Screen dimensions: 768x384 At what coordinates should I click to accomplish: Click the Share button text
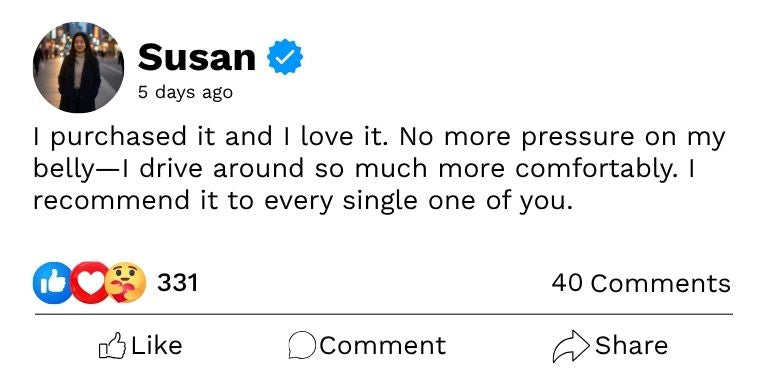(631, 346)
